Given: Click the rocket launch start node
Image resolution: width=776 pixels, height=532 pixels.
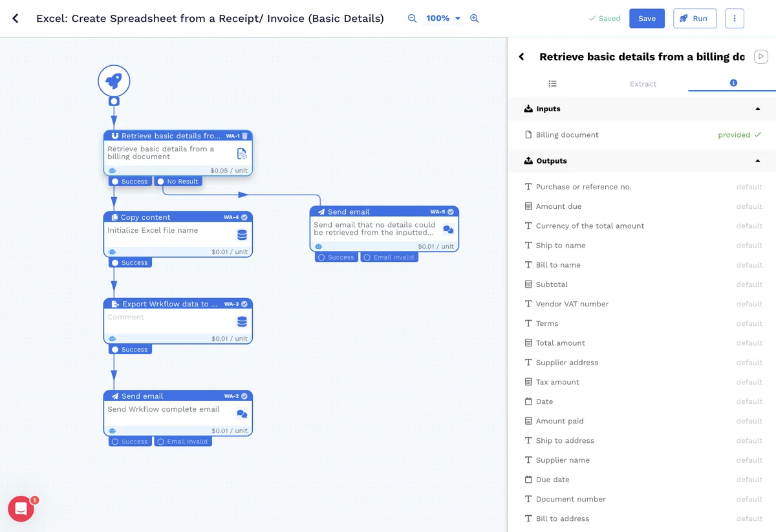Looking at the screenshot, I should pos(114,81).
